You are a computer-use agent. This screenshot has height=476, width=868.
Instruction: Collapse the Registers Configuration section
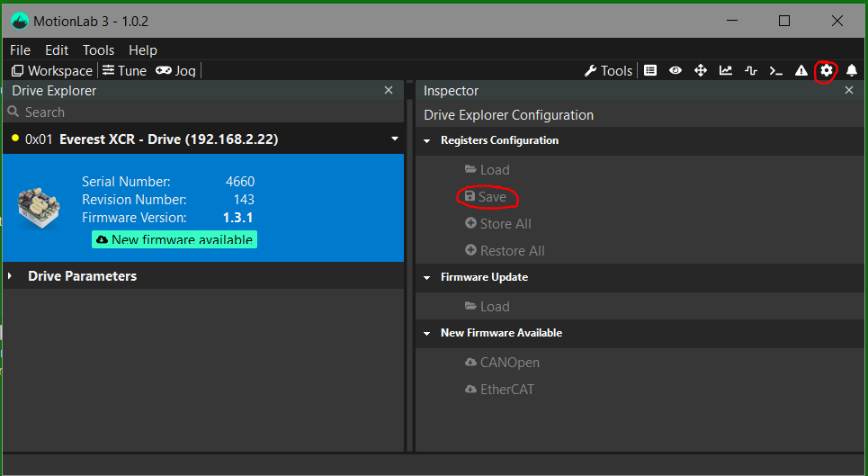point(427,140)
